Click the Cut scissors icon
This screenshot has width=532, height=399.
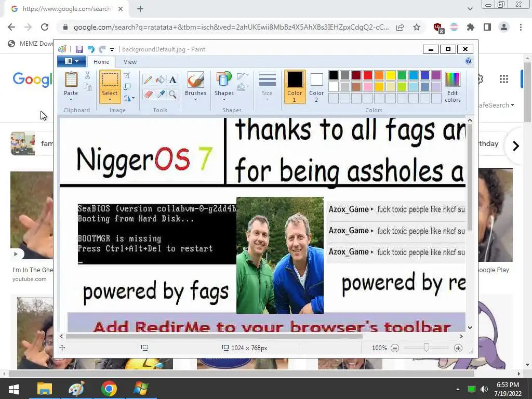[87, 75]
